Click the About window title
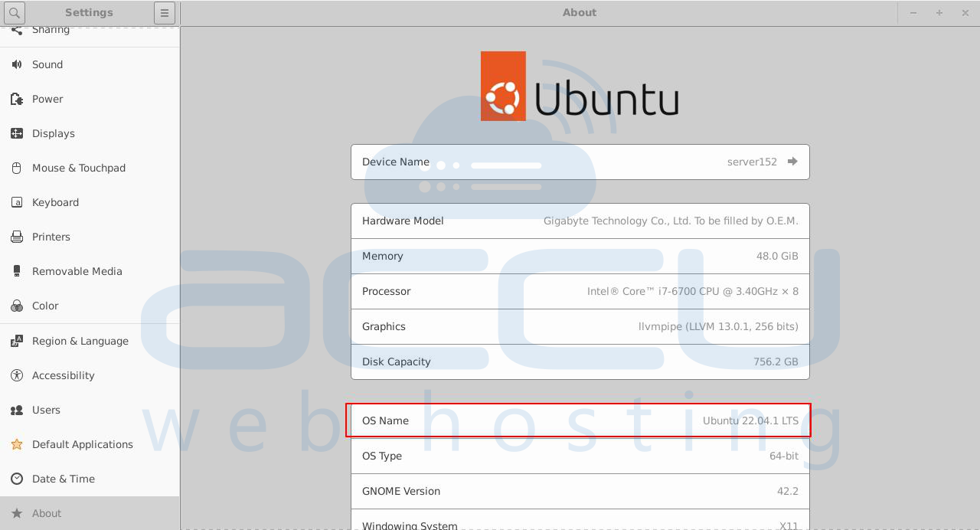This screenshot has height=530, width=980. (580, 12)
